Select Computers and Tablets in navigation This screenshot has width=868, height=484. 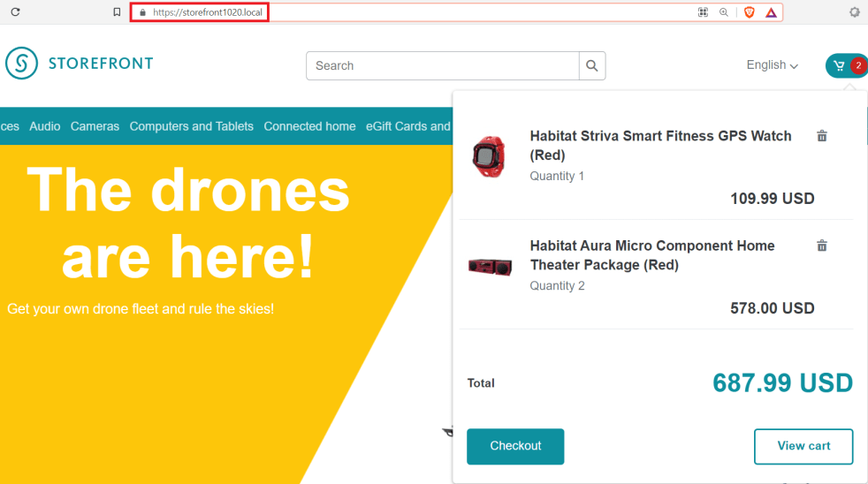coord(191,126)
